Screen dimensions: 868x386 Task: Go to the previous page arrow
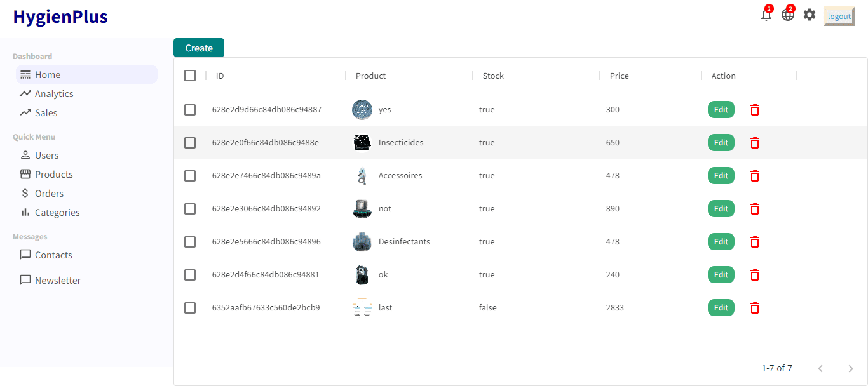coord(820,369)
